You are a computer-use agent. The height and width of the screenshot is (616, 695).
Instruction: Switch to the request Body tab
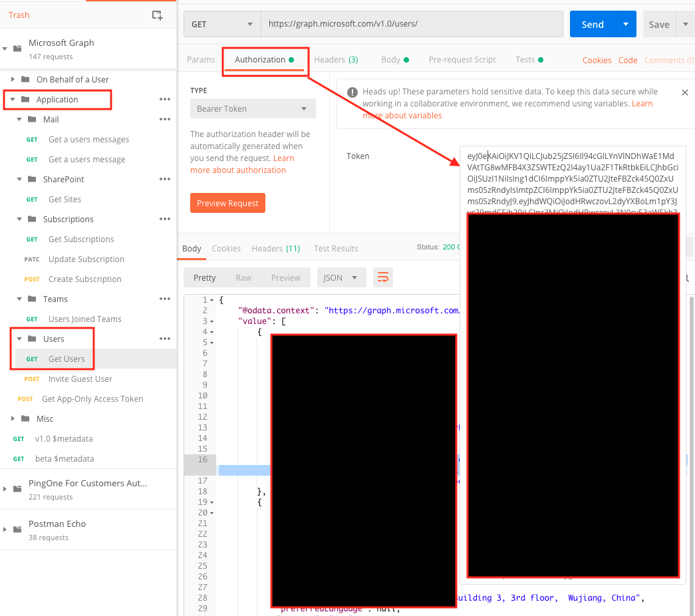coord(395,59)
